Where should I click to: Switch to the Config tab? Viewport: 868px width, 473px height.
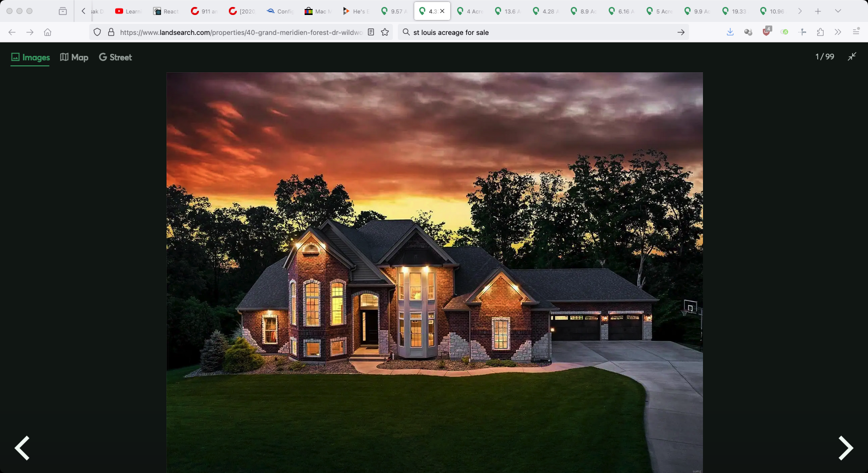pos(280,11)
